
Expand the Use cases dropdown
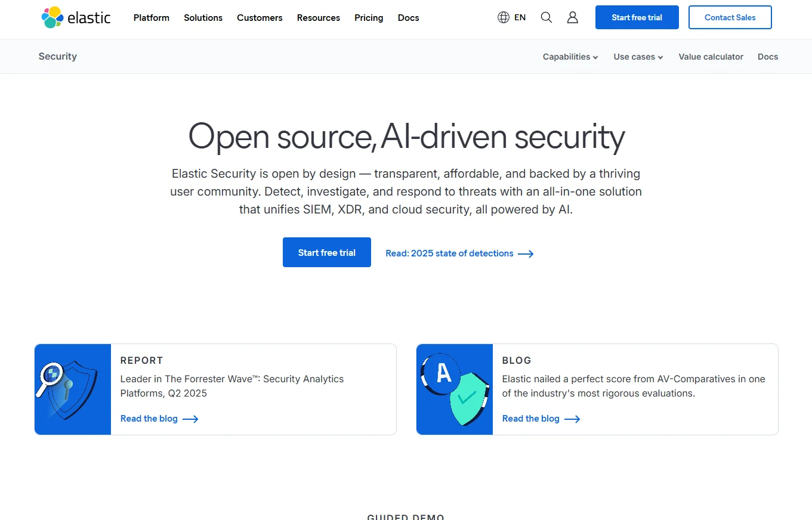point(638,57)
